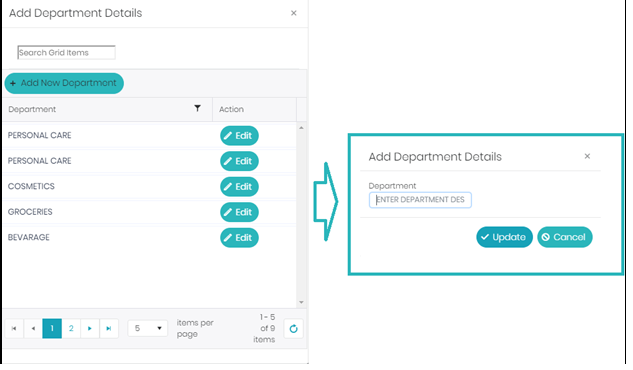The width and height of the screenshot is (633, 370).
Task: Click the grid scrollbar down arrow
Action: pos(301,302)
